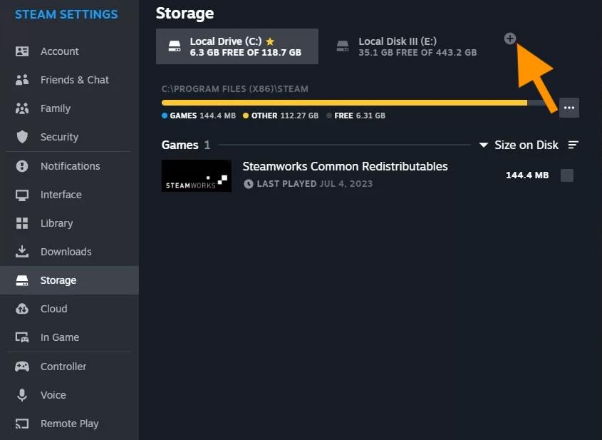Image resolution: width=602 pixels, height=440 pixels.
Task: Open the Library settings section
Action: point(56,223)
